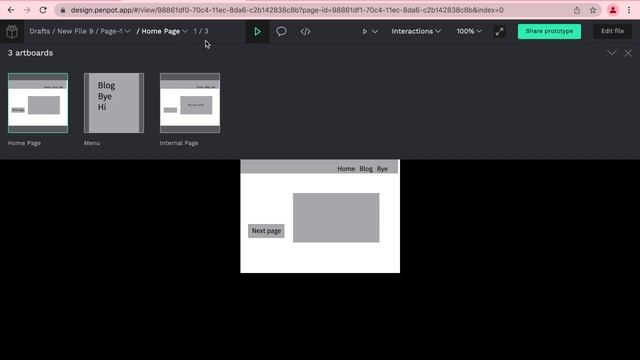The image size is (640, 360).
Task: Click the Menu artboard label
Action: coord(92,143)
